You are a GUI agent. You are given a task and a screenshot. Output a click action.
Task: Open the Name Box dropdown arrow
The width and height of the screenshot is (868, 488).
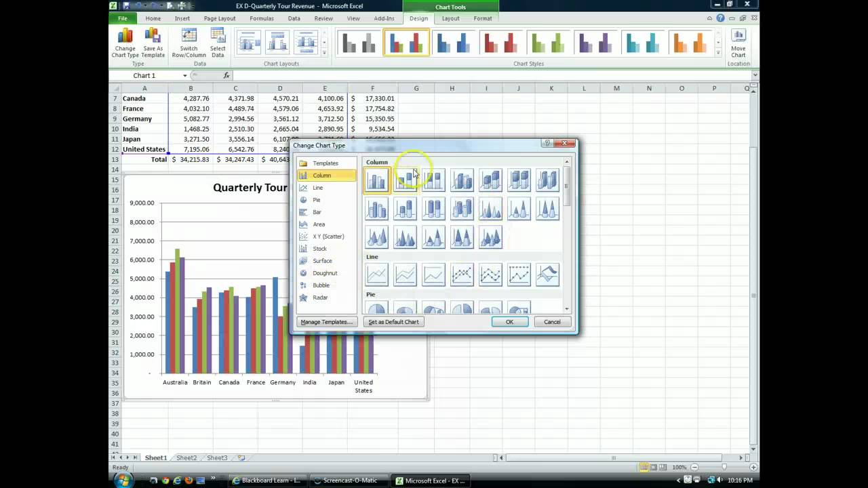coord(184,75)
